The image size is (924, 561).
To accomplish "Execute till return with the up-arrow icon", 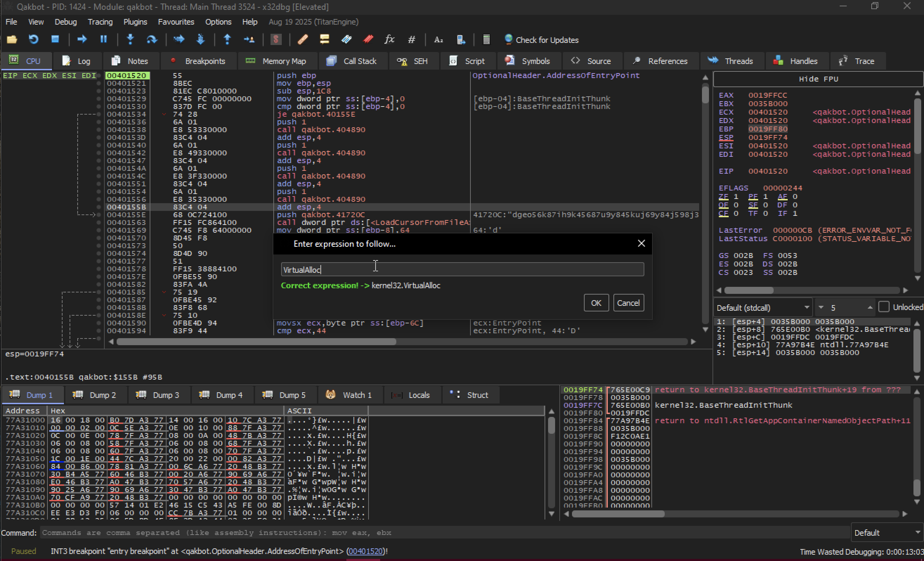I will click(227, 39).
